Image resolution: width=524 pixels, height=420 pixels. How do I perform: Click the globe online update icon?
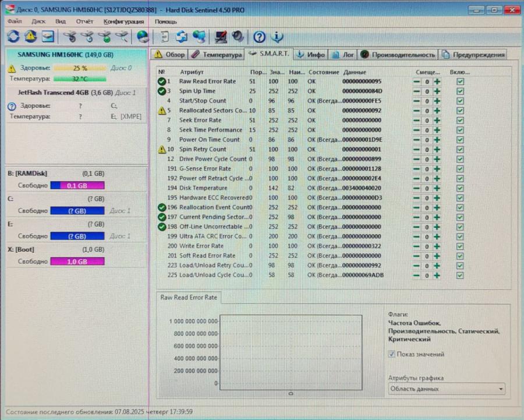click(x=143, y=36)
